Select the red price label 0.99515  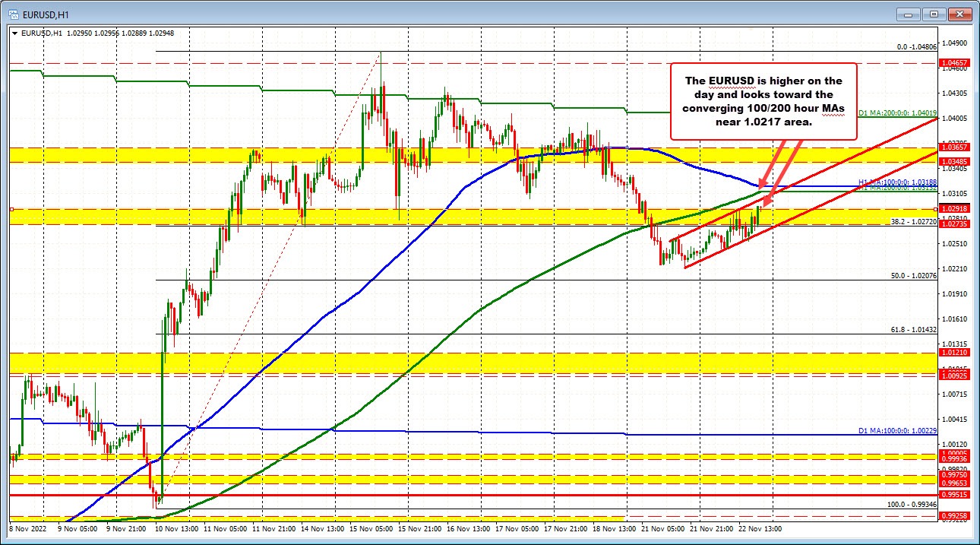point(953,494)
